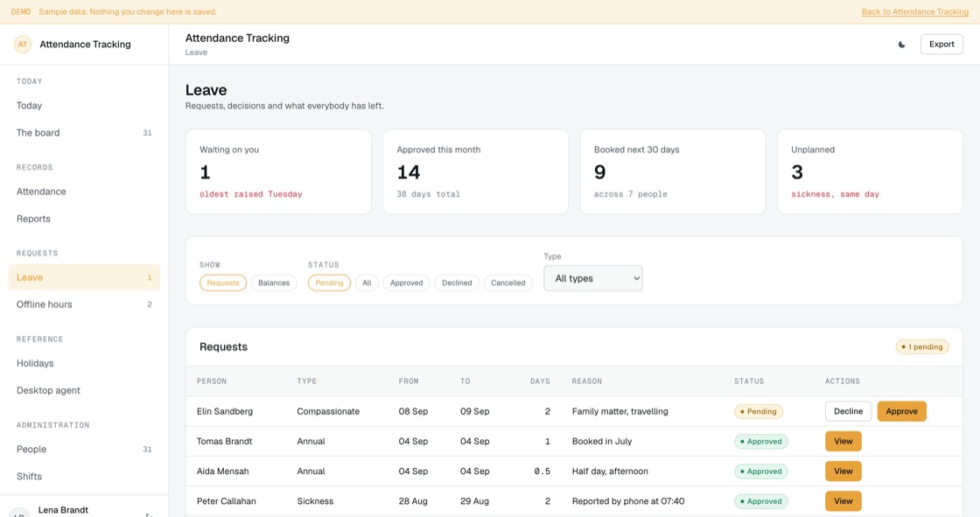The height and width of the screenshot is (517, 980).
Task: Click the Export button
Action: click(x=941, y=45)
